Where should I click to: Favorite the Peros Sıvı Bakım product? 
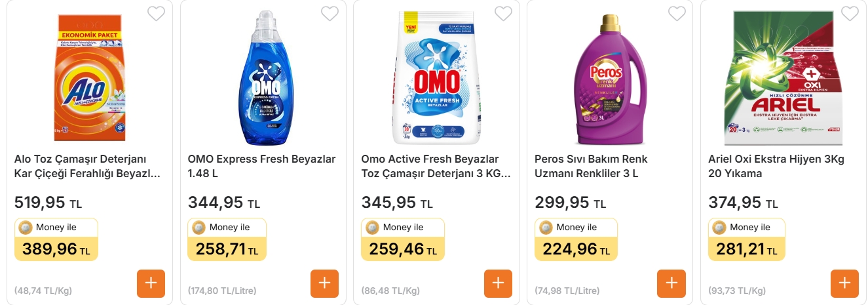(x=677, y=13)
